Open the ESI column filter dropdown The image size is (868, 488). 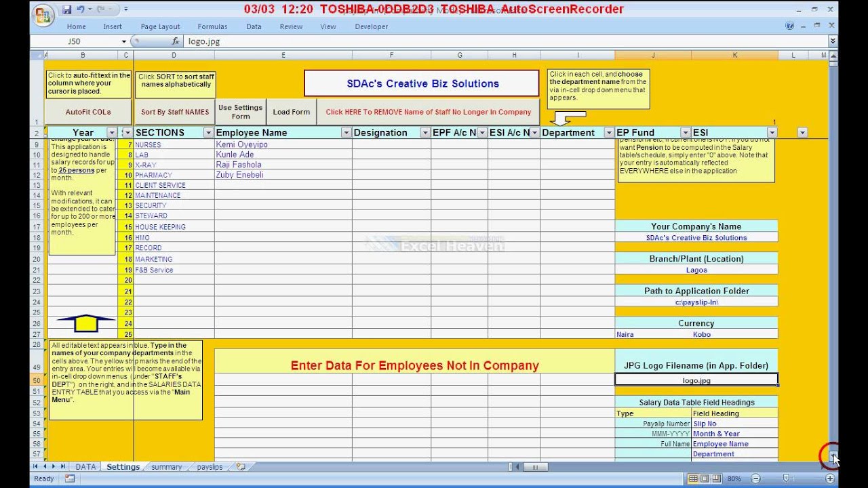[772, 133]
